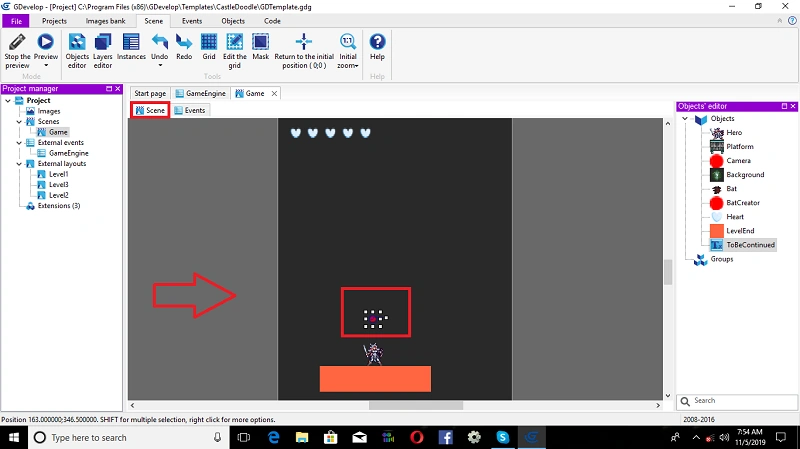The width and height of the screenshot is (800, 449).
Task: Open the File menu
Action: [x=16, y=21]
